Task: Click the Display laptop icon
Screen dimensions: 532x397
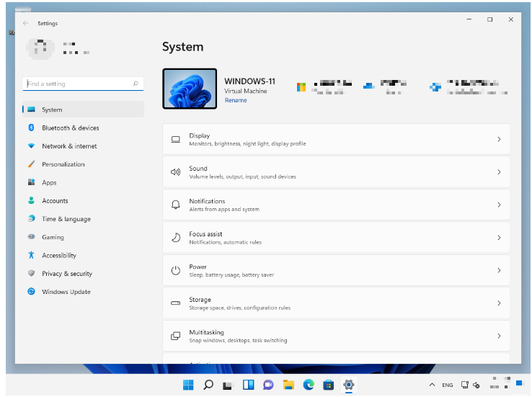Action: [175, 139]
